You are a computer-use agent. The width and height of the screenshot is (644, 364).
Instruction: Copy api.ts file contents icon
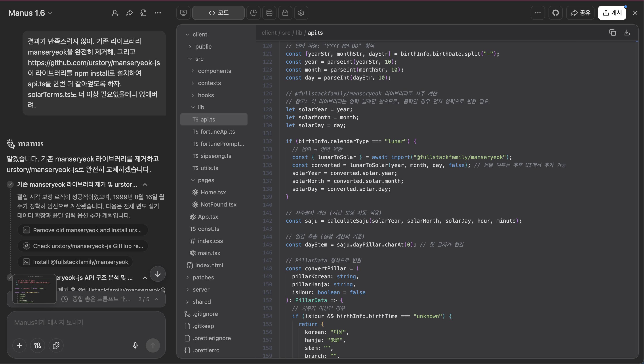tap(612, 32)
